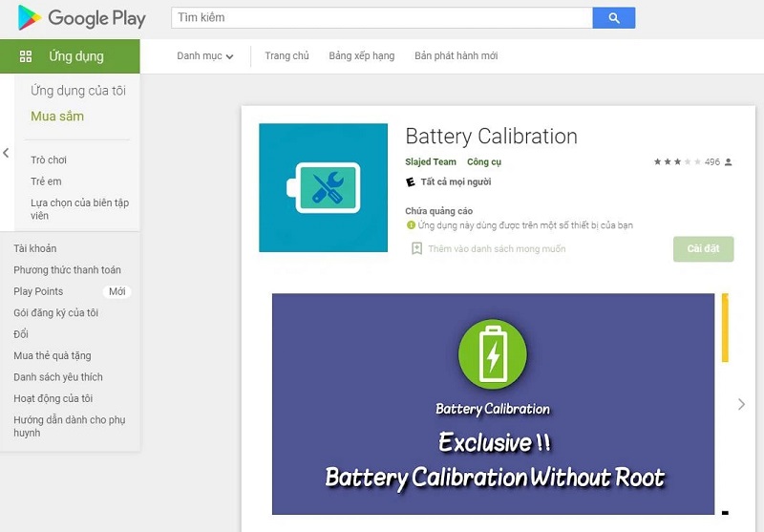This screenshot has height=532, width=764.
Task: Click Thêm vào danh sách mong muốn
Action: 497,249
